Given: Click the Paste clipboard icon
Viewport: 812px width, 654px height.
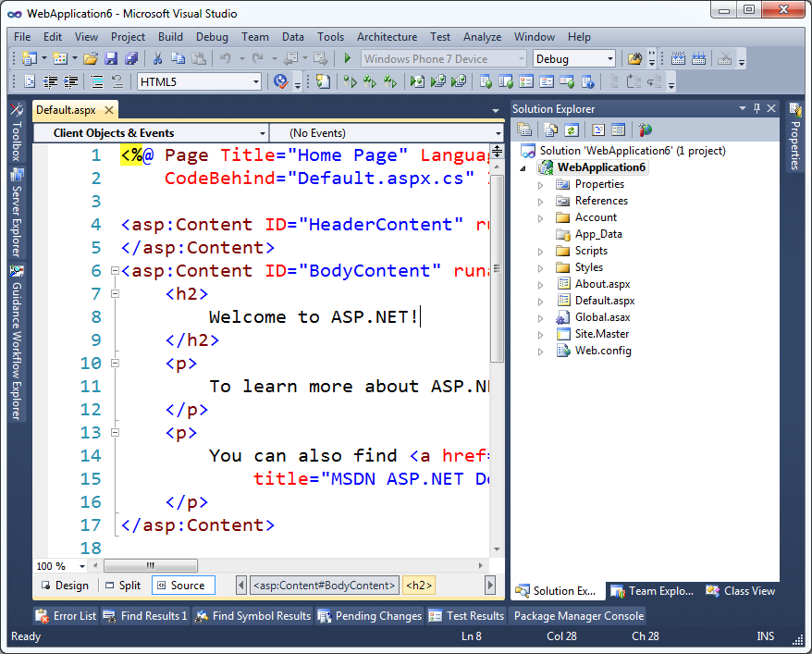Looking at the screenshot, I should tap(199, 58).
